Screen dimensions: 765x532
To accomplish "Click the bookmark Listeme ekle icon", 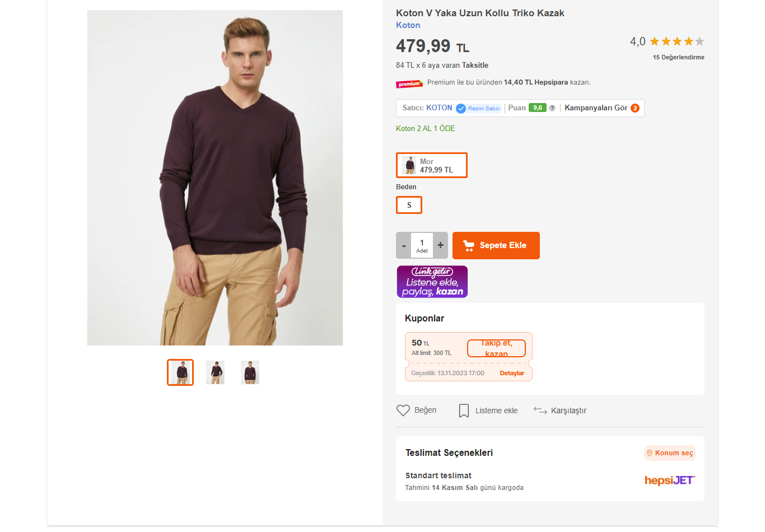I will pos(464,410).
